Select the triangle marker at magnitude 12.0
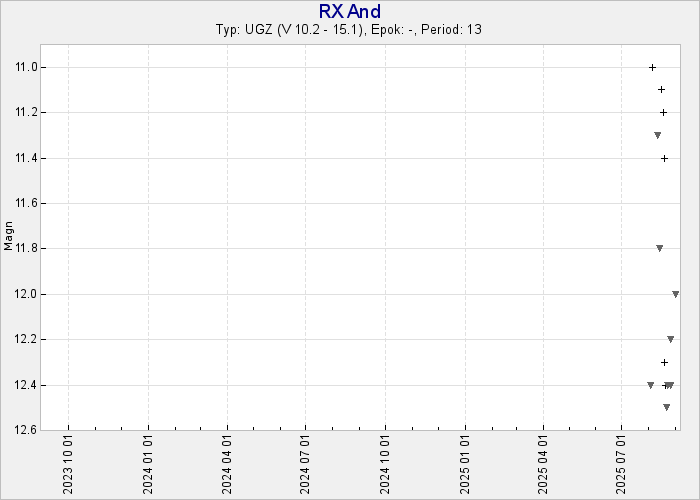The image size is (700, 500). point(675,294)
